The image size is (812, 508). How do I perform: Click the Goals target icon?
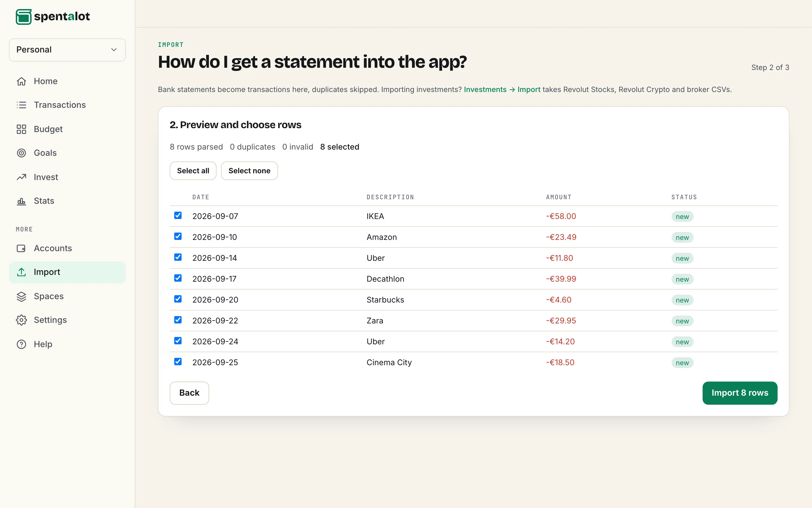point(21,153)
